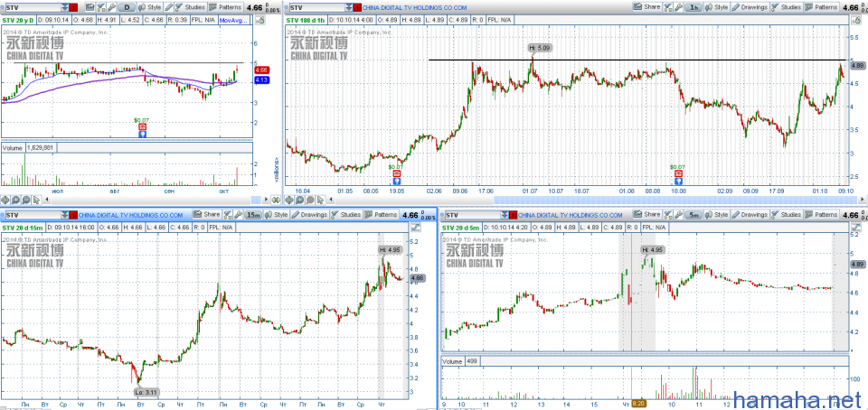Open Studies menu in the 1h chart

[x=787, y=7]
